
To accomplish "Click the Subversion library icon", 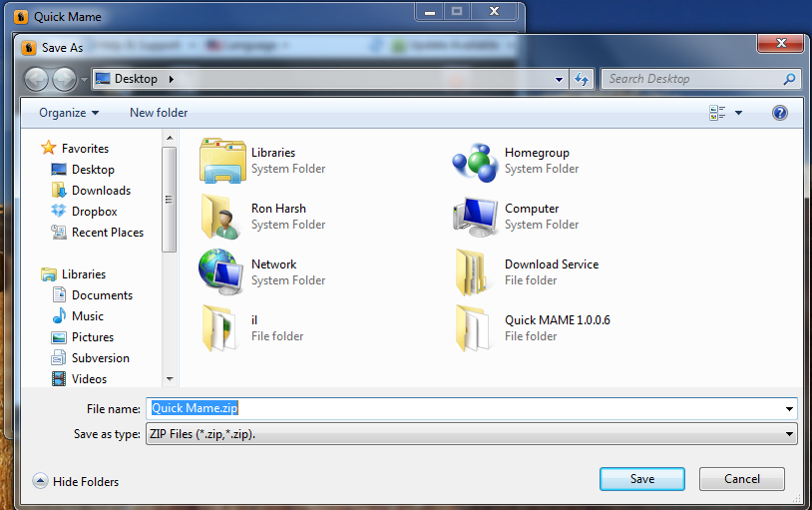I will point(59,358).
